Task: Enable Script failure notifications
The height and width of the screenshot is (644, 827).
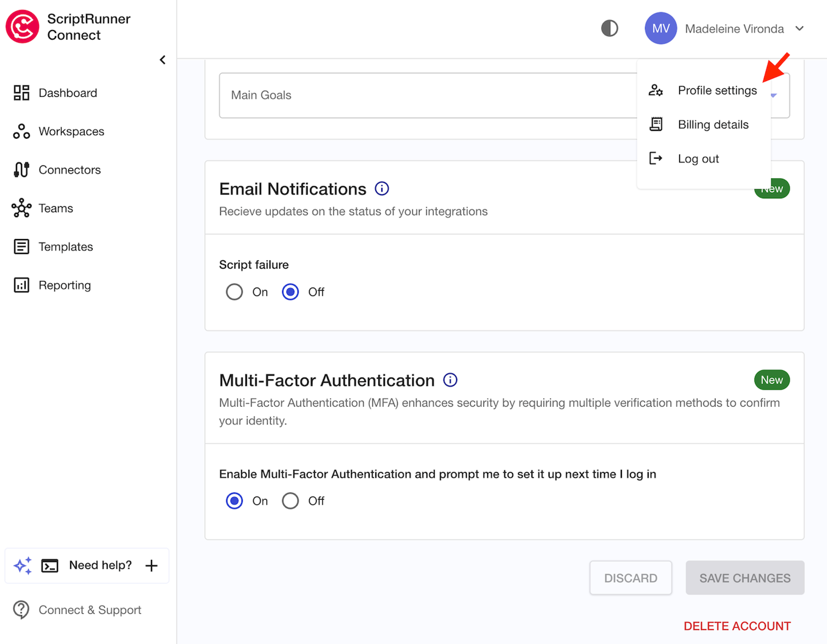Action: point(234,291)
